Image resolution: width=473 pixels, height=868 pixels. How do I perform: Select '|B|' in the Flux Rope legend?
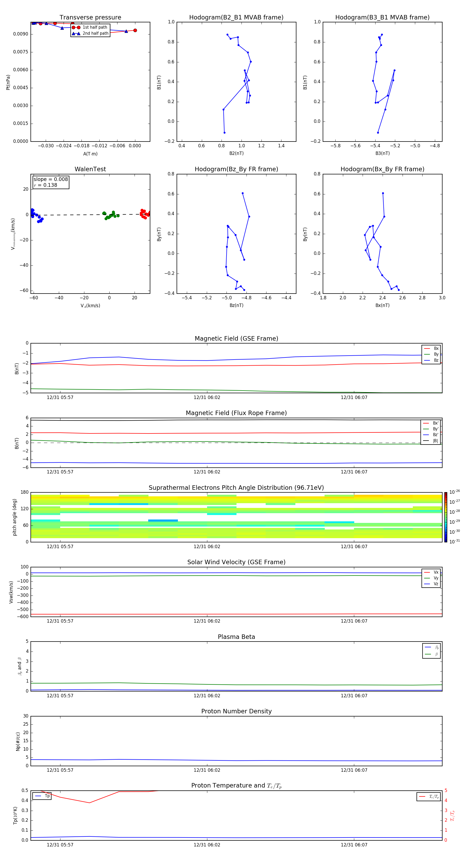[431, 441]
